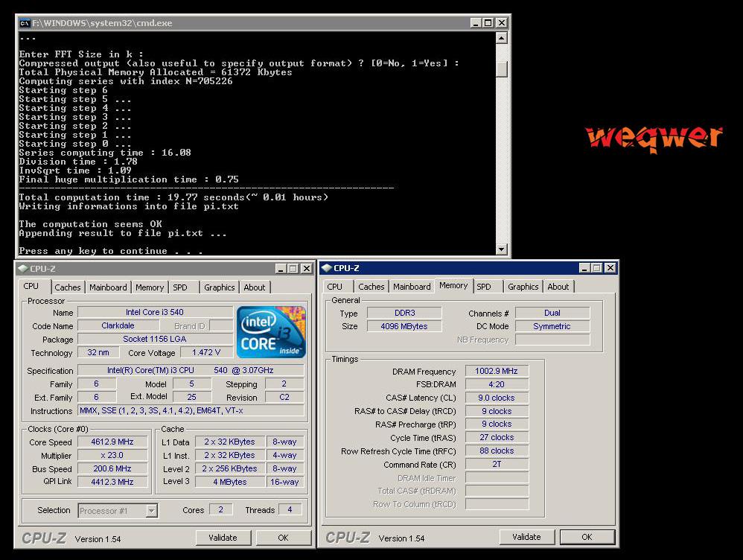Click the Dual channels value
This screenshot has height=560, width=743.
tap(552, 313)
